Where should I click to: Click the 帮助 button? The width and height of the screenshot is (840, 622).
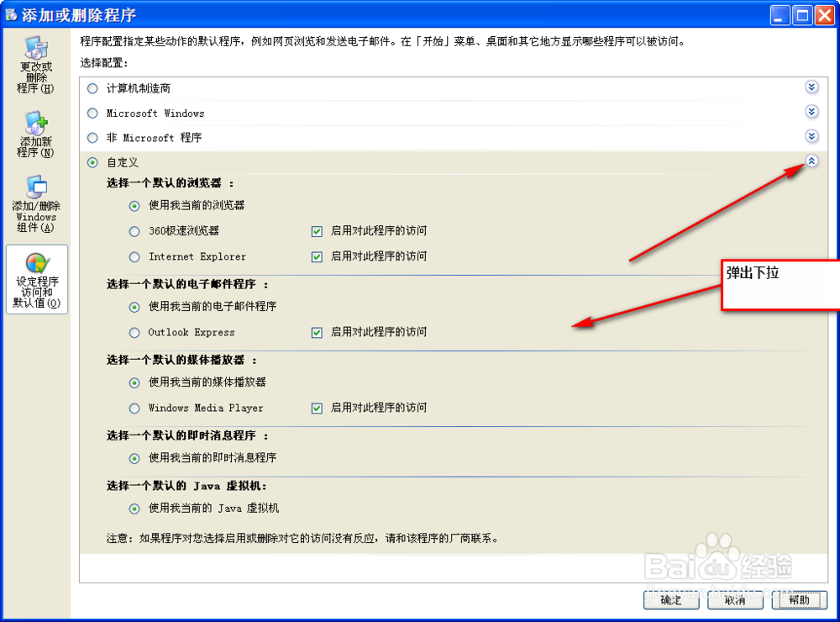pyautogui.click(x=800, y=600)
